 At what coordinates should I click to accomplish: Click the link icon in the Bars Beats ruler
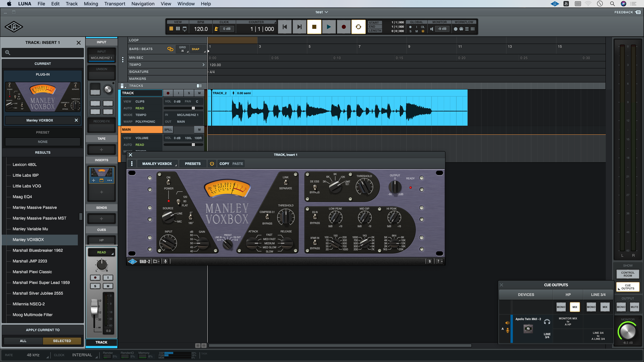pyautogui.click(x=170, y=49)
